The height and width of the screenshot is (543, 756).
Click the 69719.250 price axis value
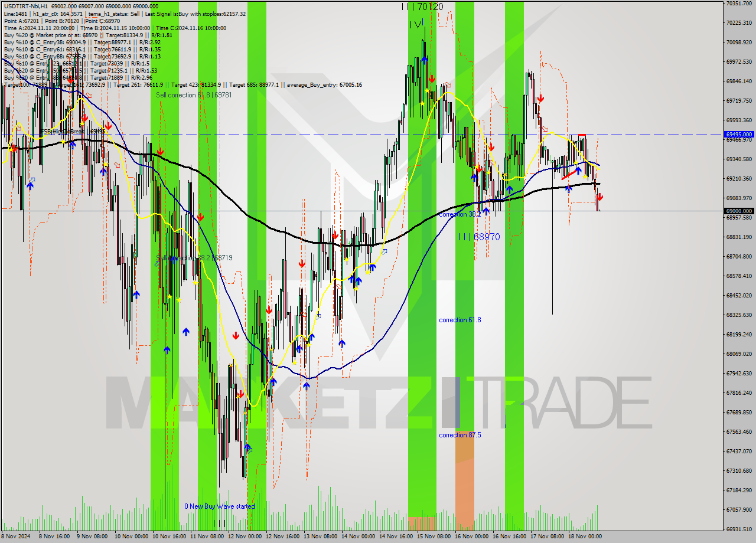click(739, 101)
